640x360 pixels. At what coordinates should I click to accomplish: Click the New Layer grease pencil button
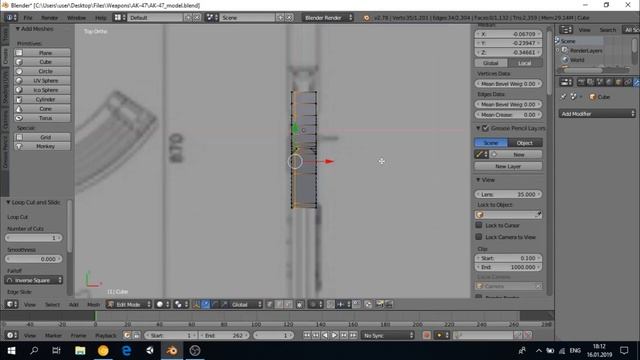tap(508, 166)
